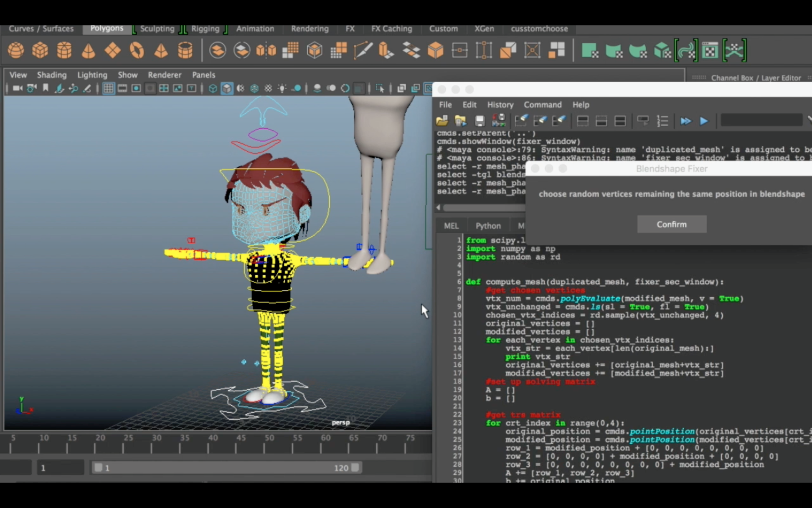Click the grease pencil viewport icon
The image size is (812, 508).
(x=87, y=88)
